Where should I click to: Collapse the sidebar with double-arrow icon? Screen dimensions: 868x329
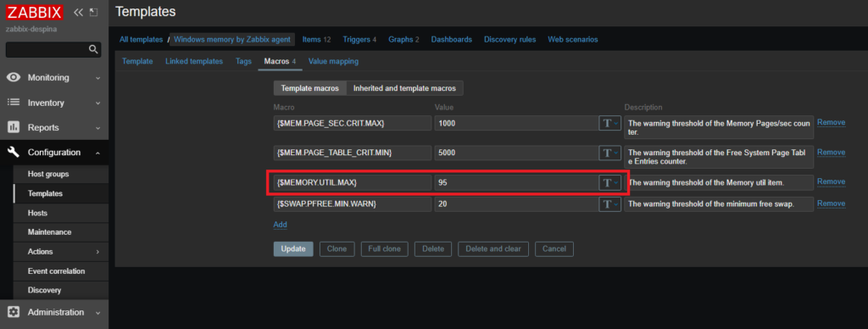78,12
